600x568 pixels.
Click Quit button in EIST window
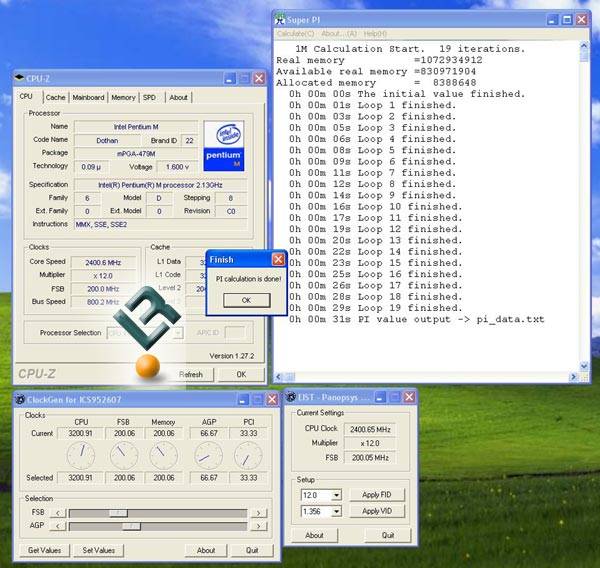(x=388, y=535)
